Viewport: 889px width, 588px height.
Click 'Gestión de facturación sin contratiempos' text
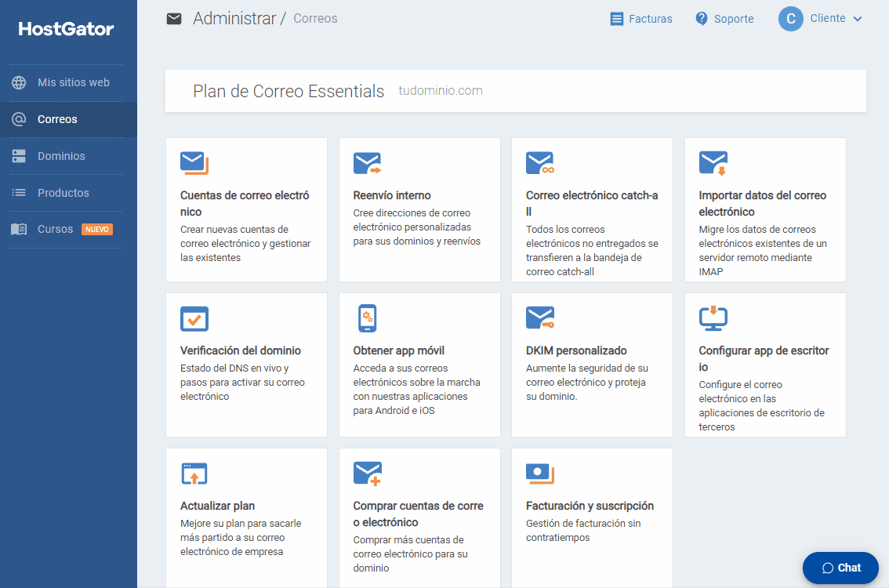[x=583, y=530]
